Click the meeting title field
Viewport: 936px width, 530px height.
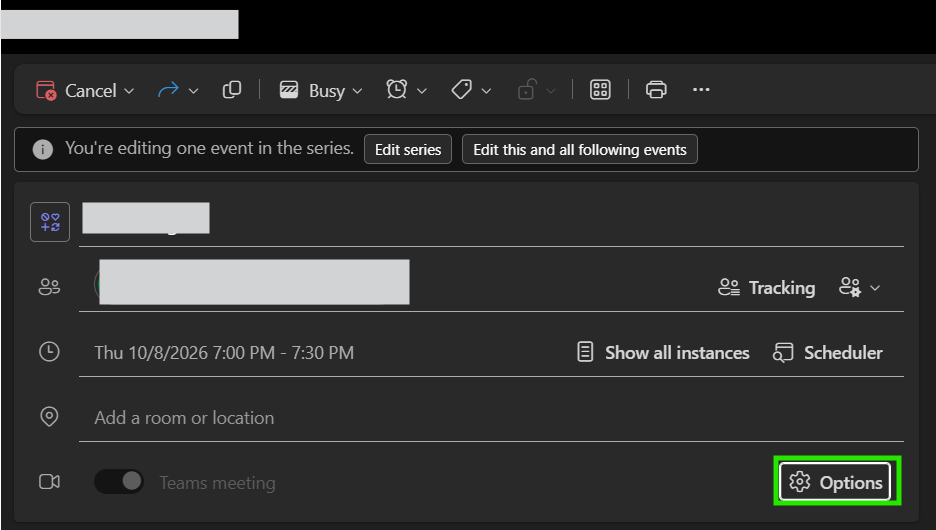point(491,222)
